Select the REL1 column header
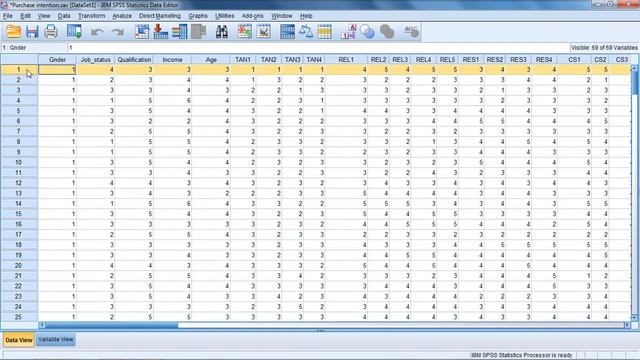The height and width of the screenshot is (360, 640). pos(346,60)
